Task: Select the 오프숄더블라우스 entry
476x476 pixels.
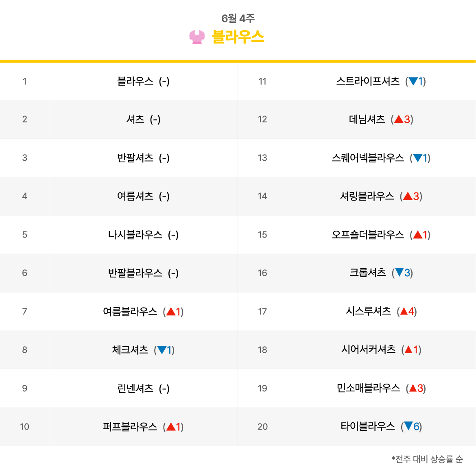Action: pos(368,235)
